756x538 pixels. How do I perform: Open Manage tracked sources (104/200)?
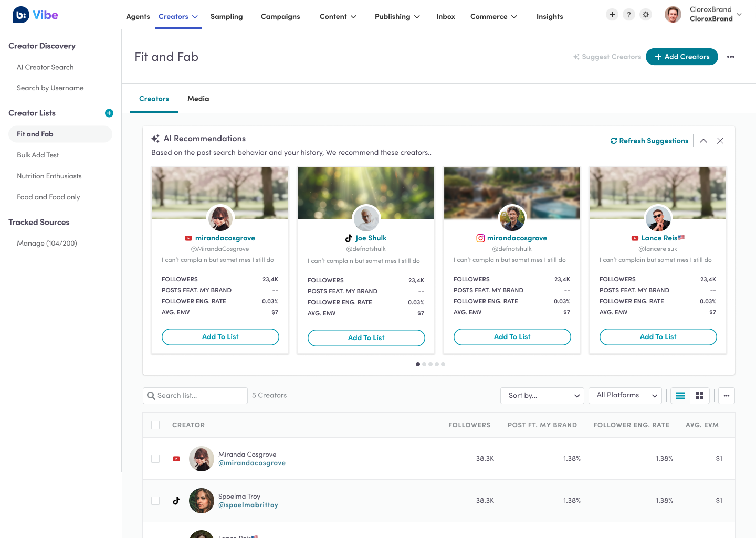point(47,244)
